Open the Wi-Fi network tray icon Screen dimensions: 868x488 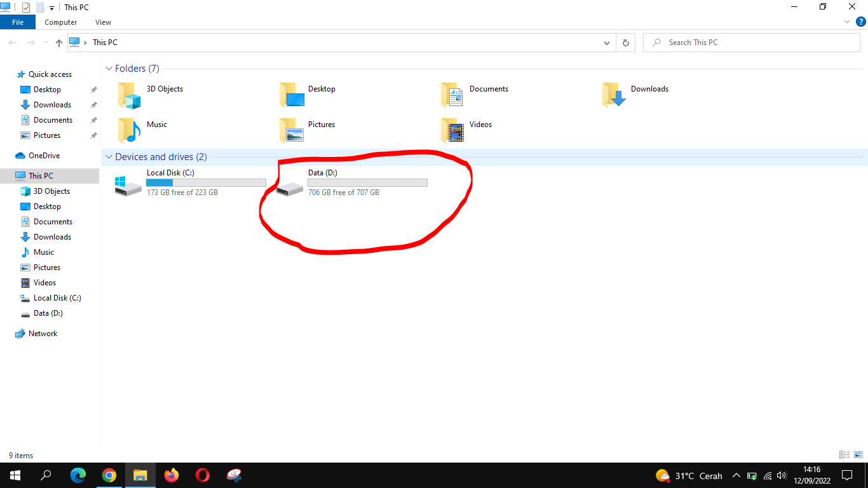click(768, 476)
